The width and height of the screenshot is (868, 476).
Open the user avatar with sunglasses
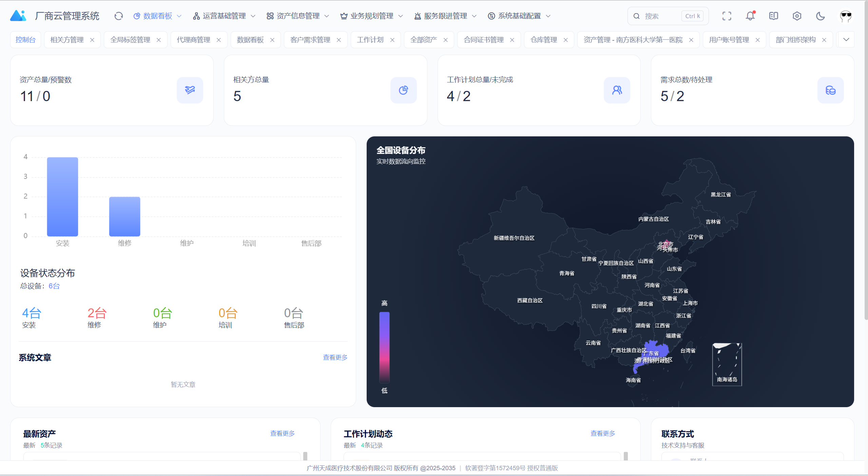pyautogui.click(x=845, y=16)
